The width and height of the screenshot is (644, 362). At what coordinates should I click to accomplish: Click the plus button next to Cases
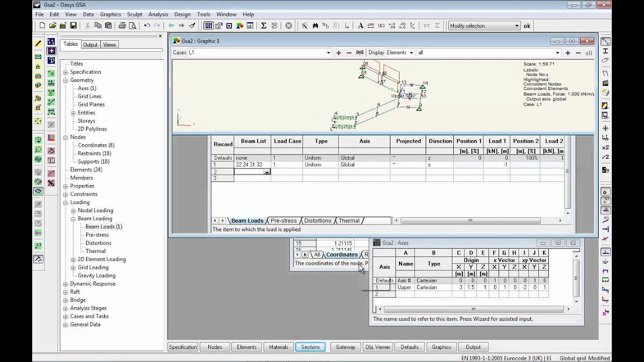coord(339,52)
